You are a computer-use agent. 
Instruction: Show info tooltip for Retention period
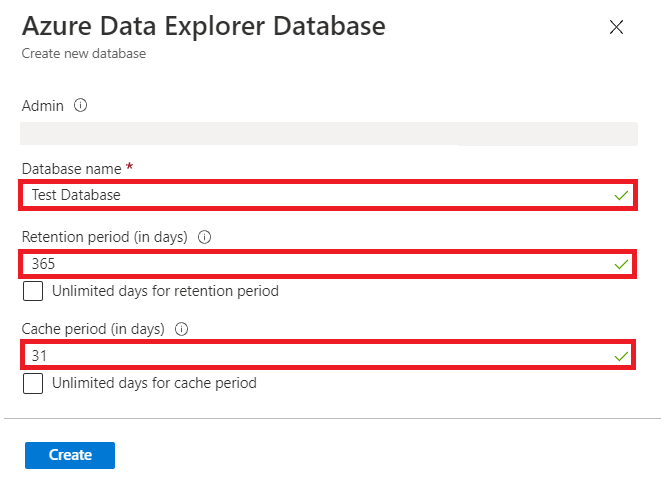tap(204, 237)
